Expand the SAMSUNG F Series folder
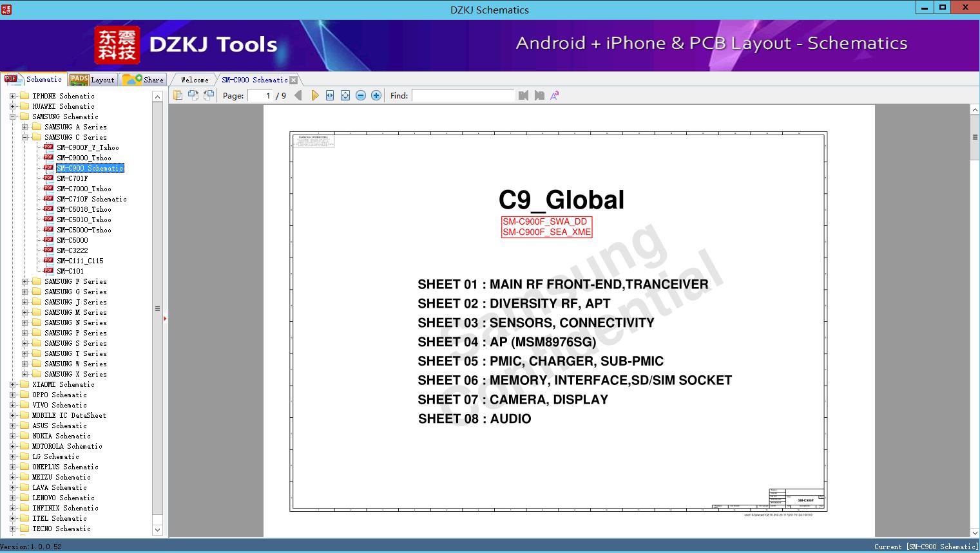This screenshot has width=980, height=553. click(25, 281)
